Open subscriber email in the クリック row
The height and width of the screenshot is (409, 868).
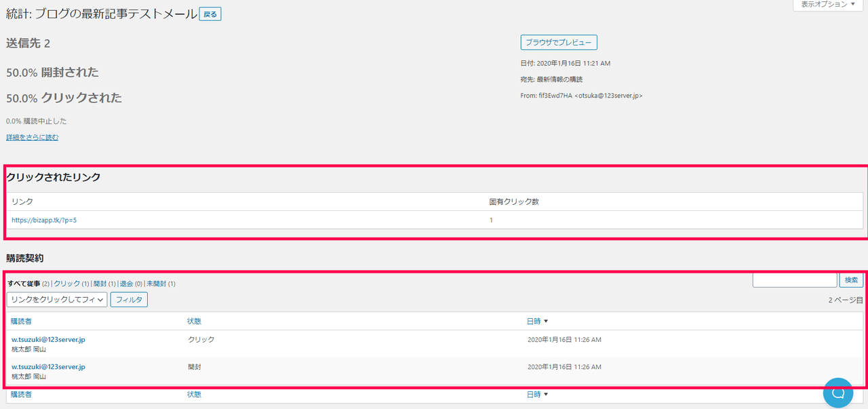tap(48, 339)
